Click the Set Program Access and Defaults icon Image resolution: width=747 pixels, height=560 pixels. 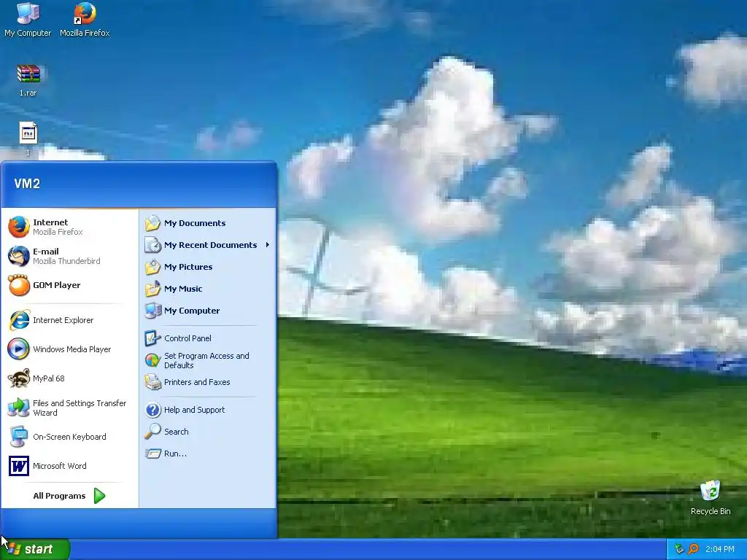(x=153, y=360)
